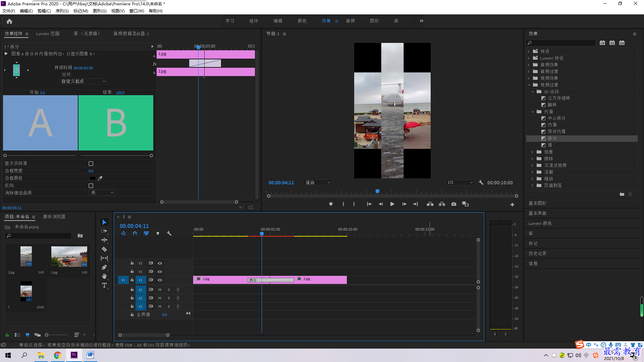Export frame with camera icon

tap(454, 204)
